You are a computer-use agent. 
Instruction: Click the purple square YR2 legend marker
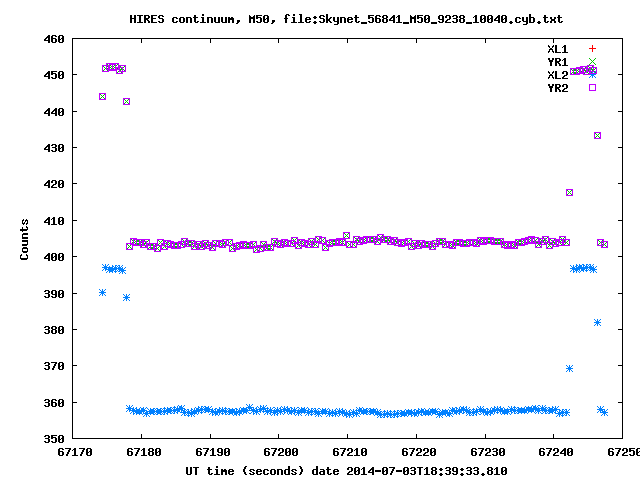592,87
